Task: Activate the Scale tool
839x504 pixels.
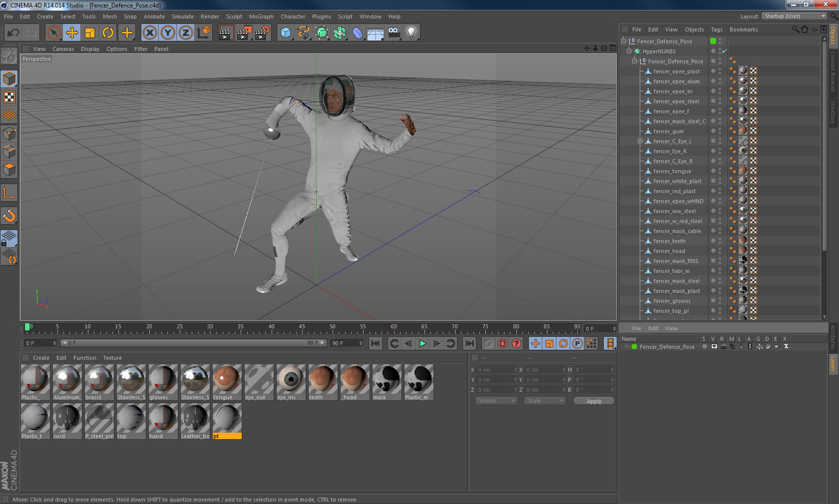Action: (90, 33)
